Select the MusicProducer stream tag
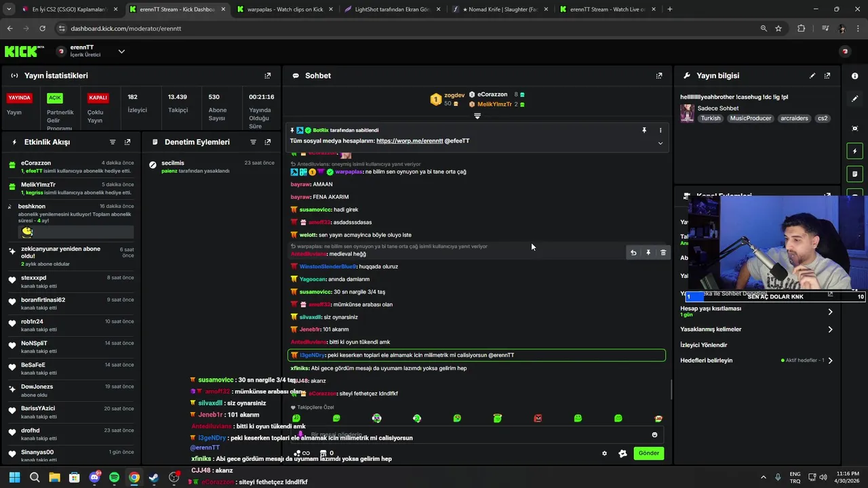Image resolution: width=868 pixels, height=488 pixels. click(x=750, y=118)
